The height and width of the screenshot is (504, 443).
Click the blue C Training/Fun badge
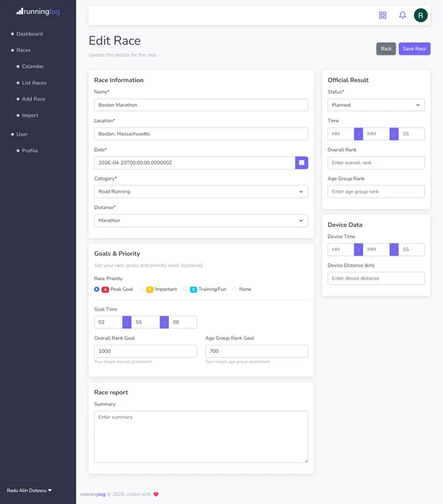(x=193, y=289)
